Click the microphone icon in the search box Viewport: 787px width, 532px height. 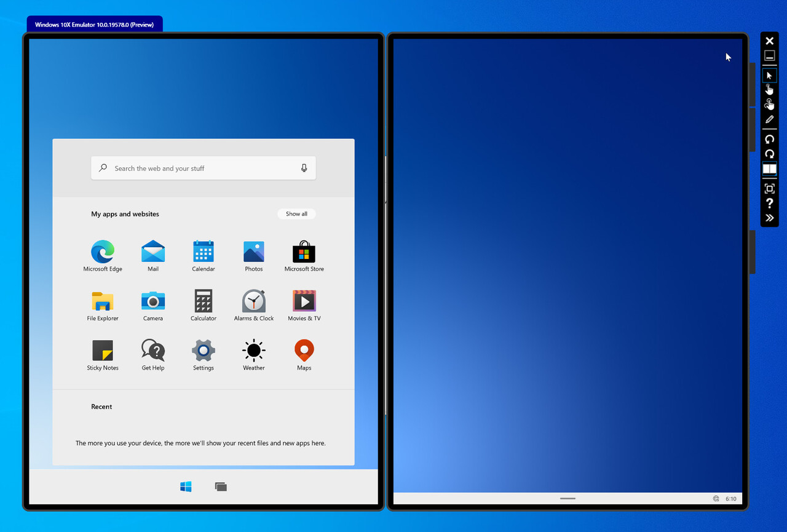(x=304, y=168)
